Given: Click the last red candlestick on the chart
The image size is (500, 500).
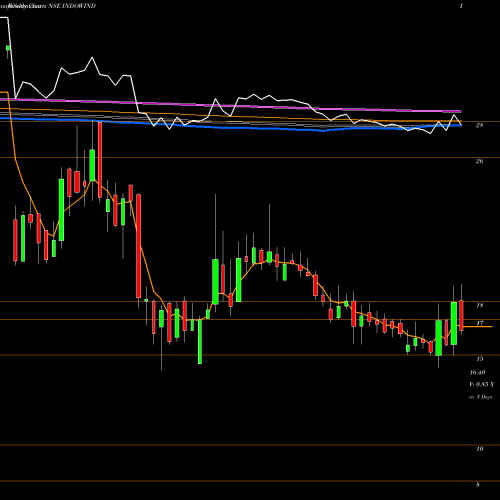Looking at the screenshot, I should coord(462,315).
